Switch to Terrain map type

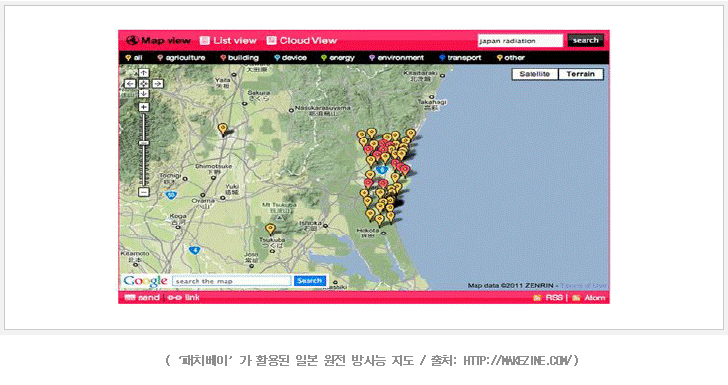[581, 74]
